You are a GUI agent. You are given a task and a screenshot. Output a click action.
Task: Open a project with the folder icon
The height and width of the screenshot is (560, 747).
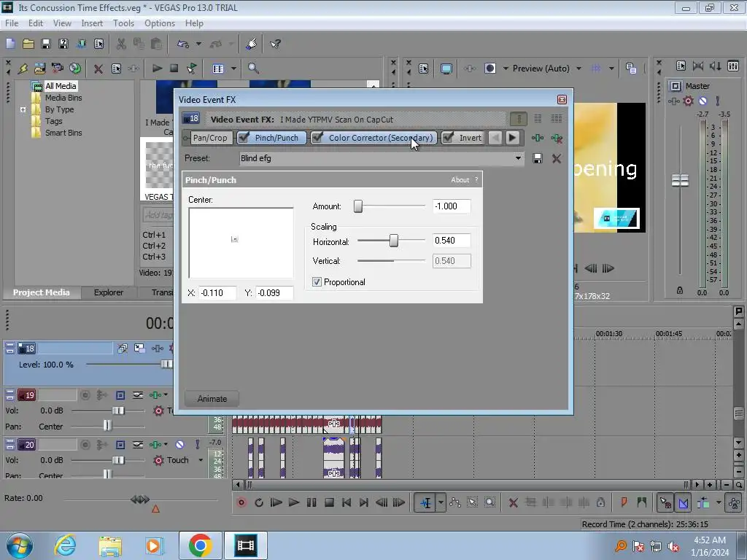(x=28, y=44)
